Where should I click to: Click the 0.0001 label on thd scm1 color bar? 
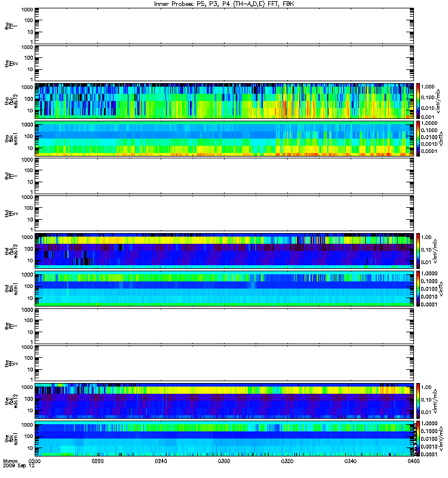pyautogui.click(x=429, y=304)
